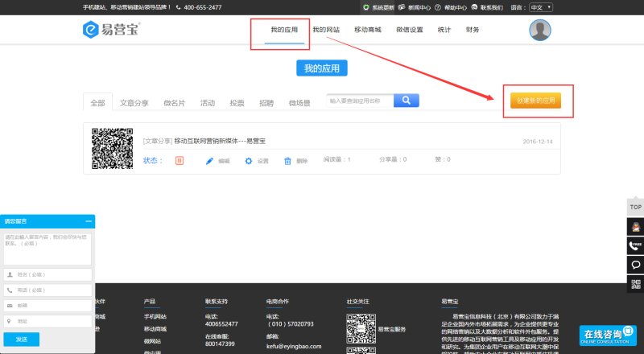Click the orange 创建新的应用 button

tap(531, 101)
